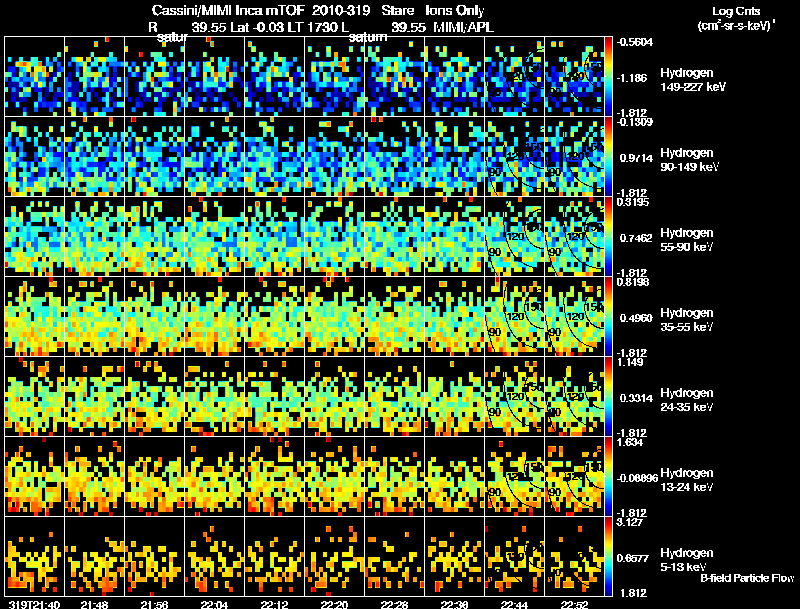The image size is (800, 609).
Task: Click the 'Hydrogen 90-149 keV' row label
Action: click(689, 160)
